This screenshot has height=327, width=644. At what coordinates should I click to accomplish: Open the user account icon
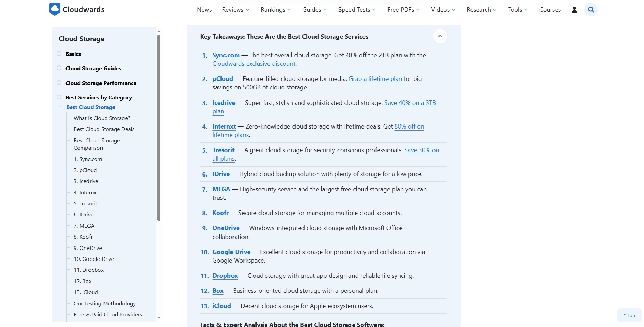574,10
